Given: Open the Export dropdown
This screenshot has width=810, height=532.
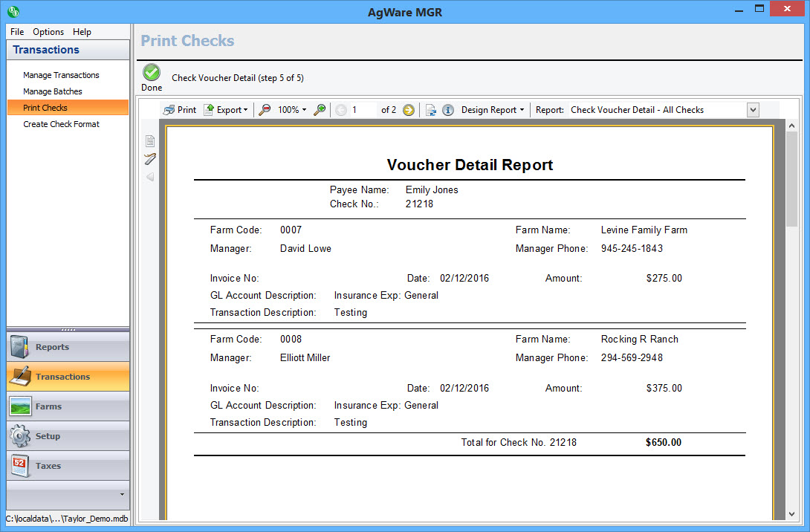Looking at the screenshot, I should tap(227, 110).
